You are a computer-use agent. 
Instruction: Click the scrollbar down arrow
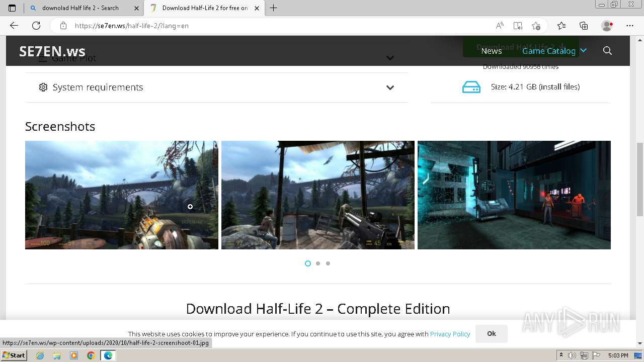point(640,343)
